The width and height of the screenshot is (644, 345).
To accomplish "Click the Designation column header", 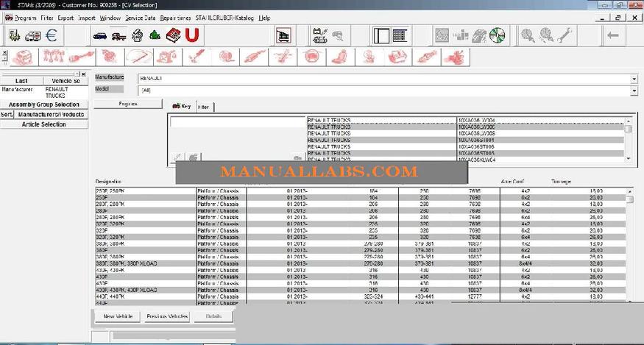I will (108, 181).
